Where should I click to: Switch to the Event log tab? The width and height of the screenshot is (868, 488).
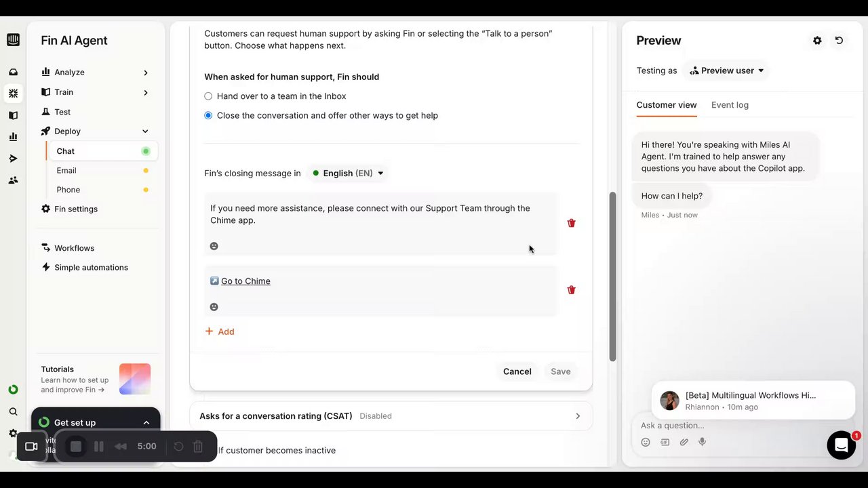730,105
